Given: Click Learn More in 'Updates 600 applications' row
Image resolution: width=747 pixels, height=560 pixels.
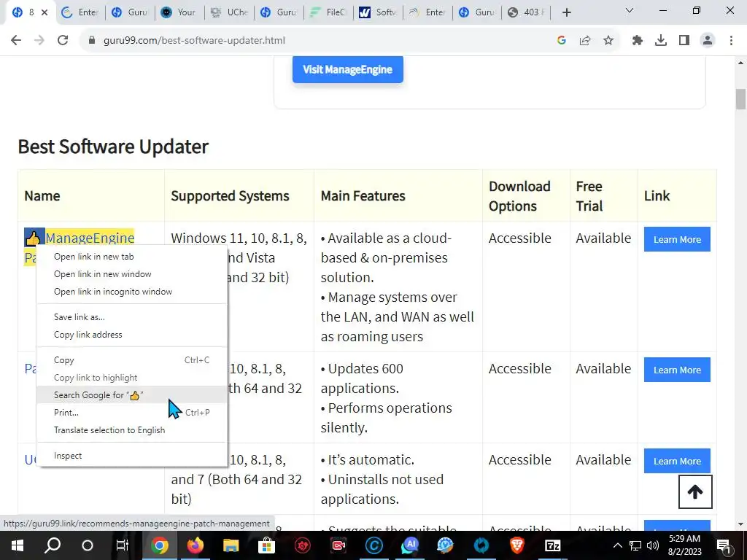Looking at the screenshot, I should coord(677,370).
